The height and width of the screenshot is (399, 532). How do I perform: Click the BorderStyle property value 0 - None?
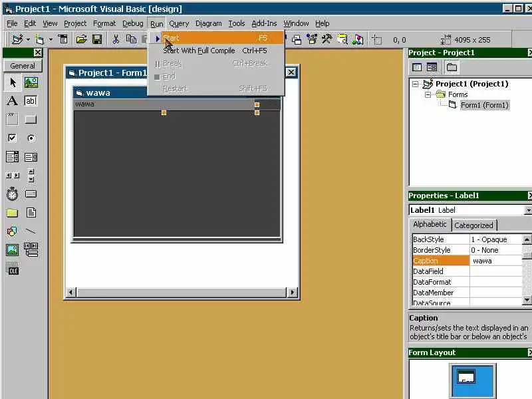coord(495,250)
